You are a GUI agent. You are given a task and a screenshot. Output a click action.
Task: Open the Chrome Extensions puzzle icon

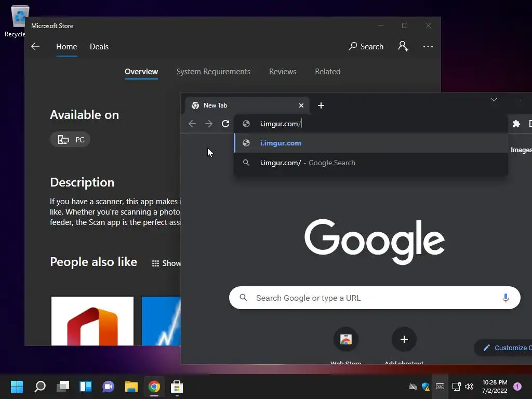coord(516,124)
